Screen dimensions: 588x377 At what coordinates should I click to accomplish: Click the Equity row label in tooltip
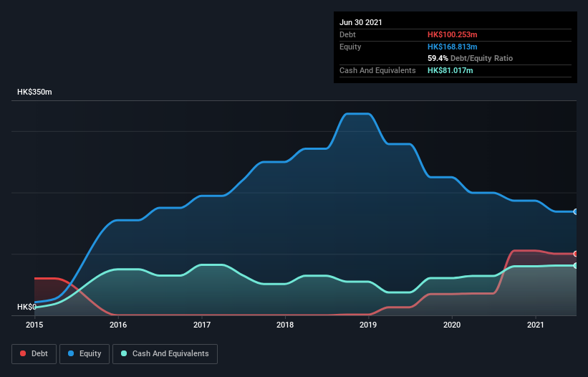pyautogui.click(x=350, y=47)
